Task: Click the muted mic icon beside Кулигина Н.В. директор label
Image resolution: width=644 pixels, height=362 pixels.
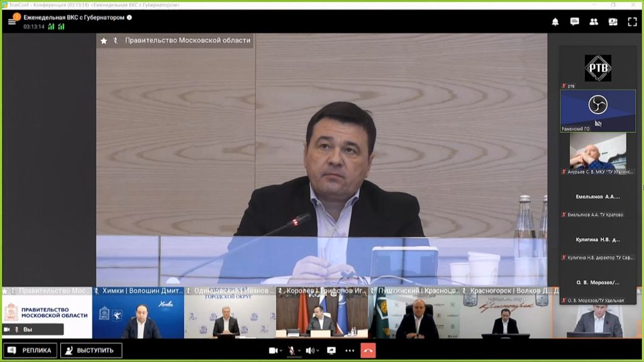Action: [x=564, y=258]
